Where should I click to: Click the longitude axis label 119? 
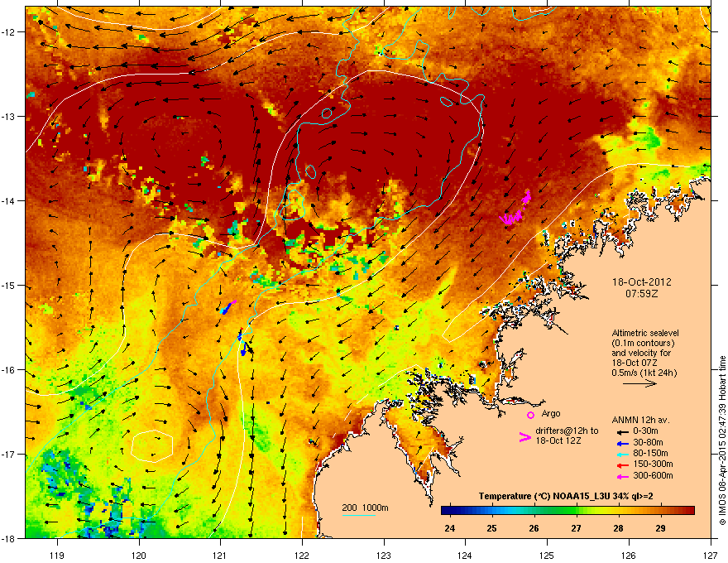tap(57, 555)
